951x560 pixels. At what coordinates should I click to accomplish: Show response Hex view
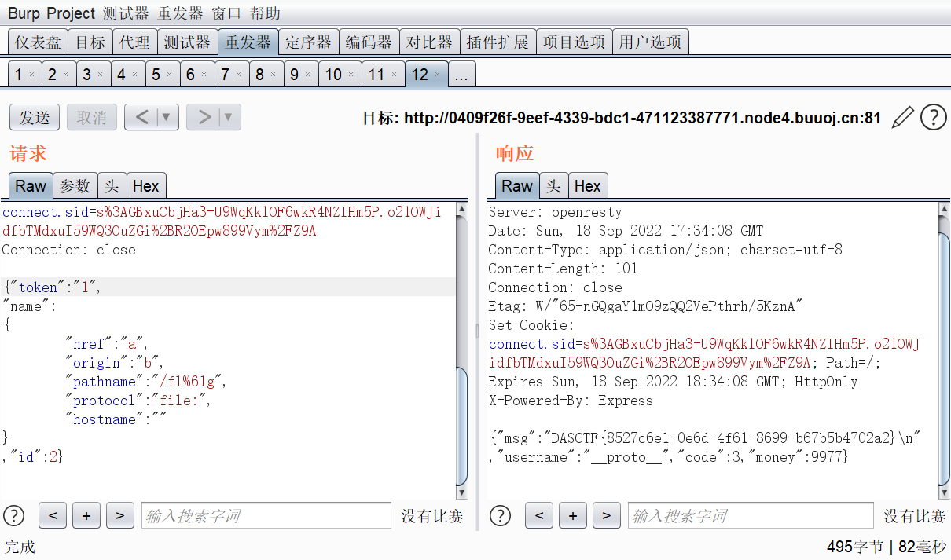coord(588,186)
